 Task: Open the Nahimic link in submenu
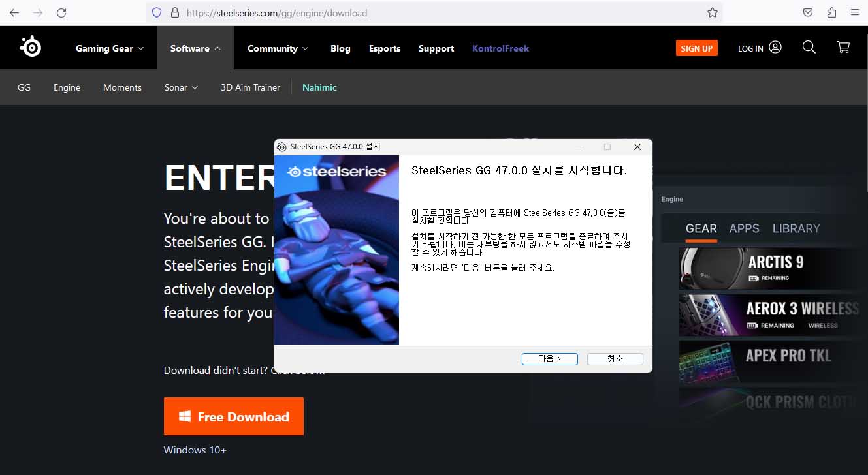click(319, 87)
